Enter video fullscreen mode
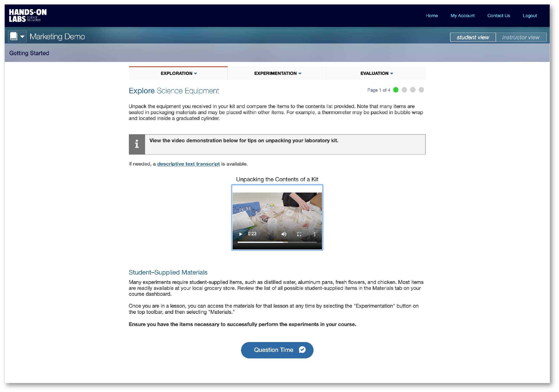 [x=299, y=234]
